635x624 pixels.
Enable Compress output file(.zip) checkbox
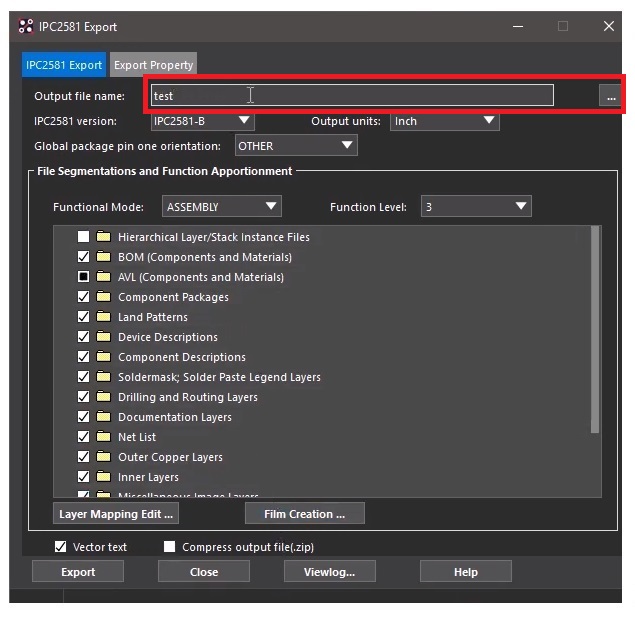click(169, 547)
